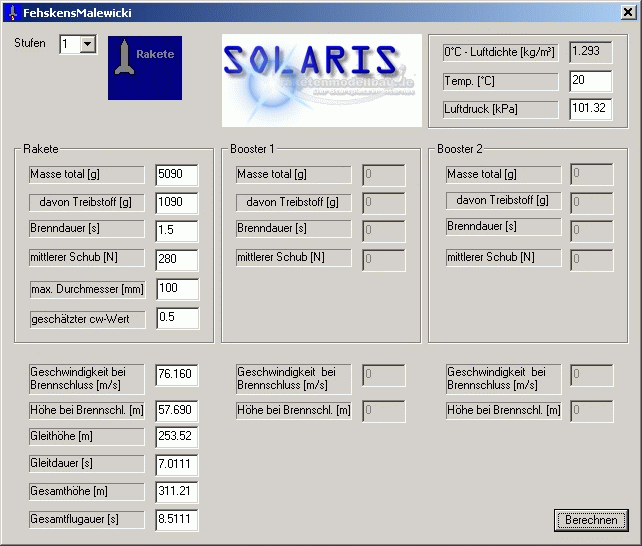Click Rakete davon Treibstoff field 1090
This screenshot has height=546, width=642.
coord(176,203)
